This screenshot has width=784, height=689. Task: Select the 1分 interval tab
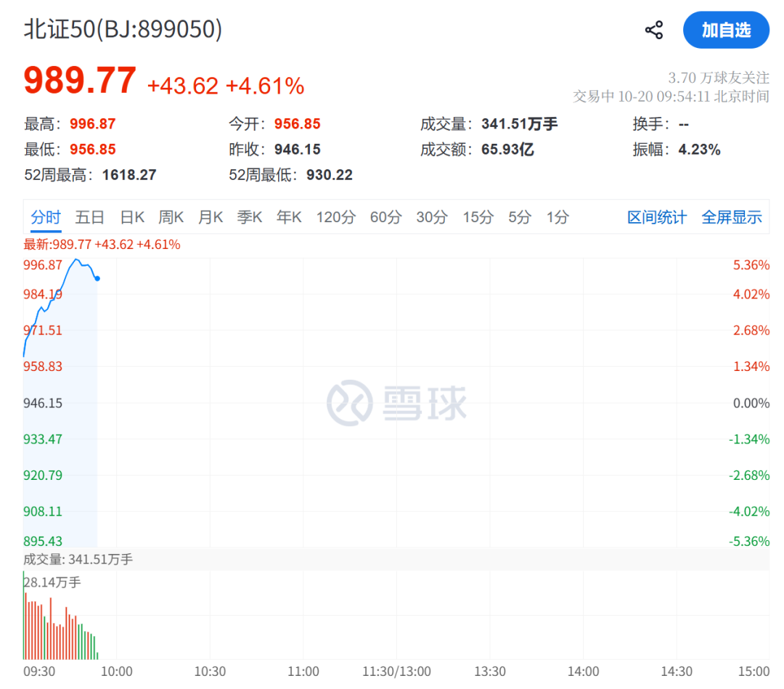(558, 217)
